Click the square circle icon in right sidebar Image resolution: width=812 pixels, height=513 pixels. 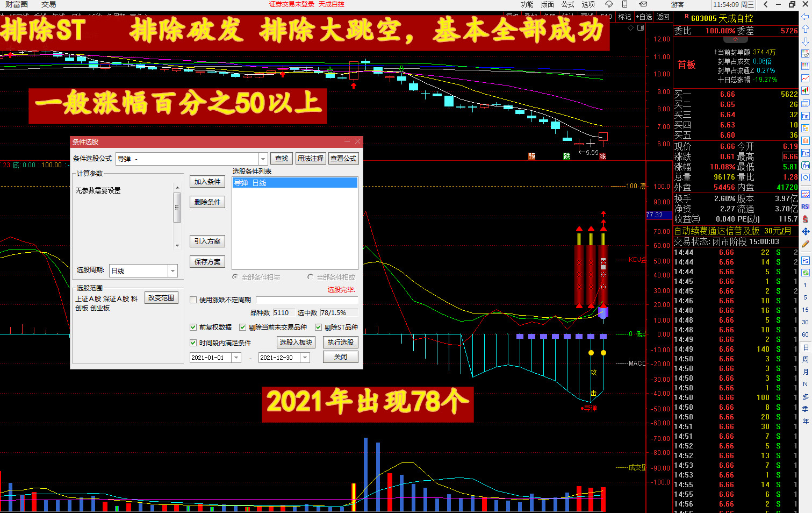(x=805, y=178)
